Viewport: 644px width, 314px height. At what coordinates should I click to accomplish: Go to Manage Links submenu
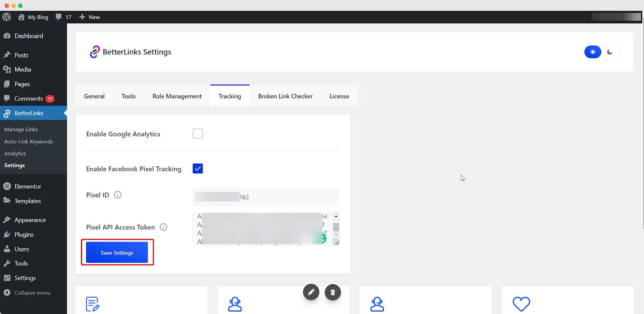[21, 129]
